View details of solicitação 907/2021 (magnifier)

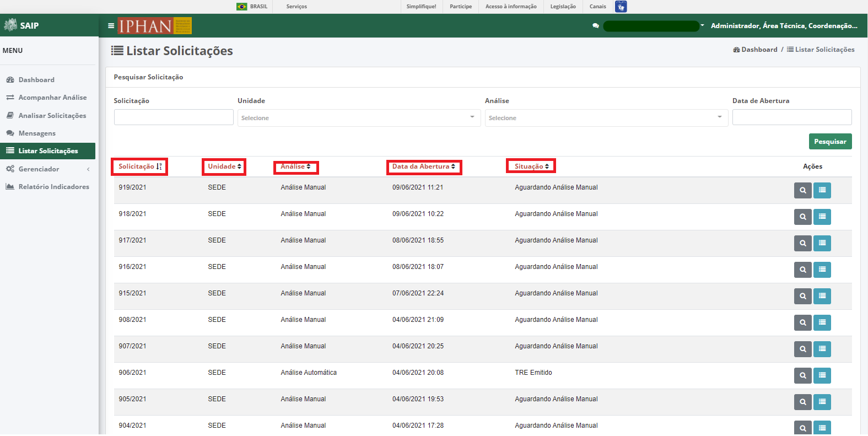803,349
